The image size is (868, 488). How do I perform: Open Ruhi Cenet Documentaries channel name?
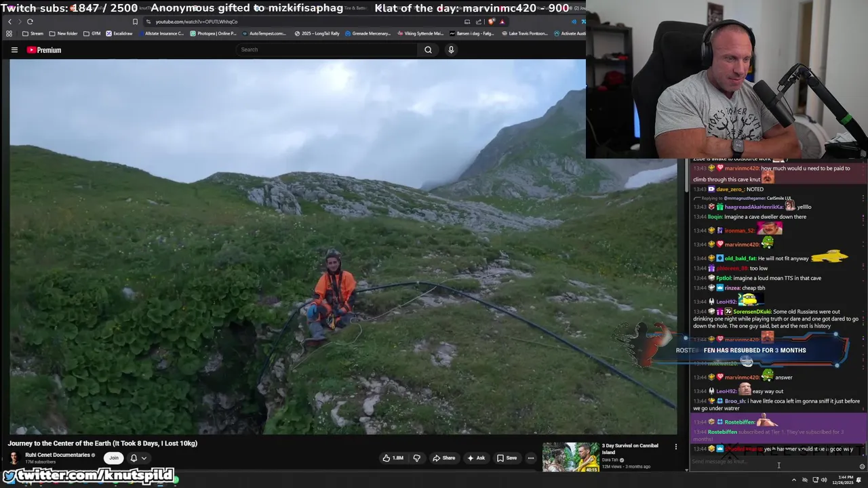coord(58,455)
